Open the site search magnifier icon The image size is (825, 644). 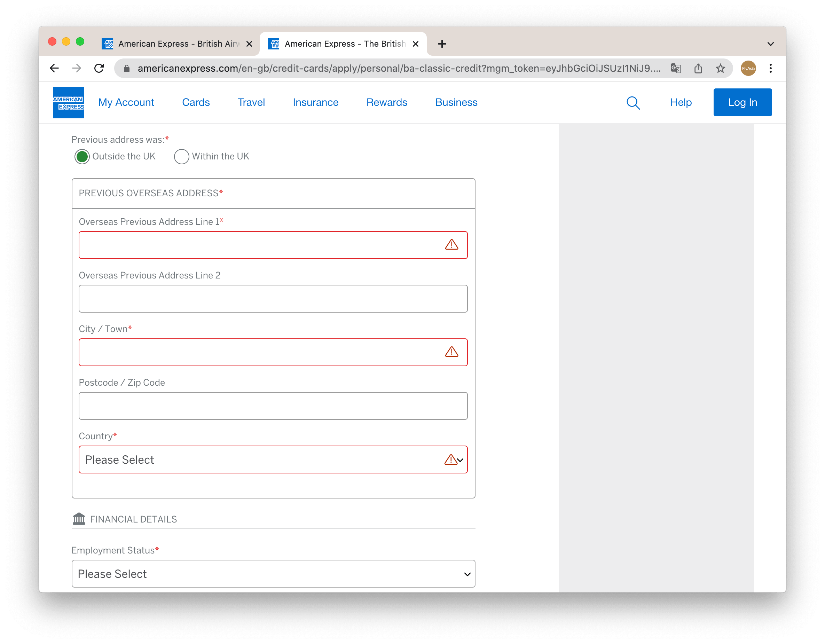click(633, 103)
